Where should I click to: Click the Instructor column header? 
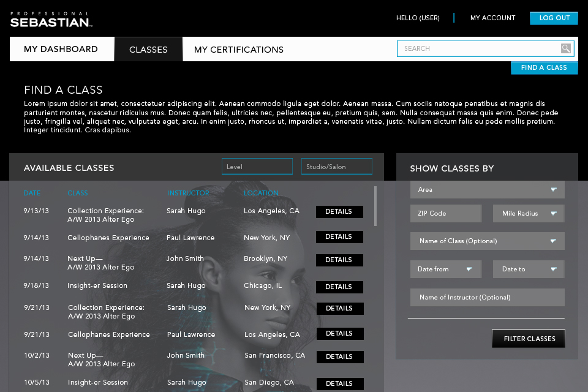click(x=188, y=193)
